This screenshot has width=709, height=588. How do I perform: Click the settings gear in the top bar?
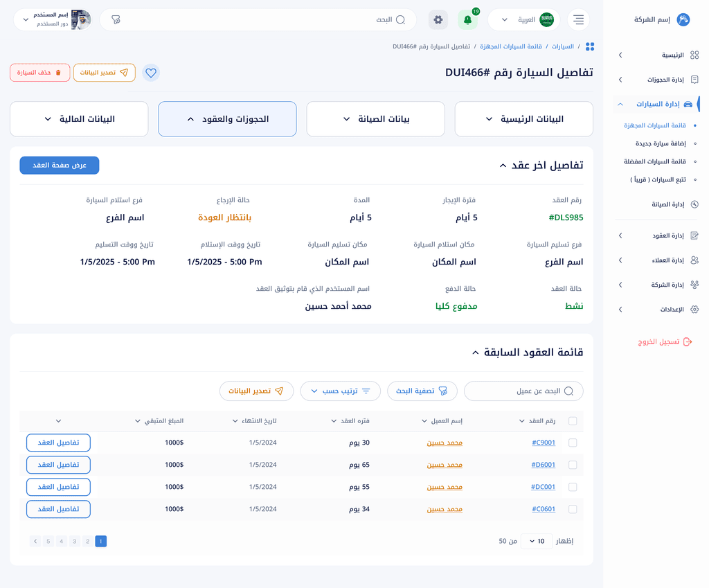point(438,20)
